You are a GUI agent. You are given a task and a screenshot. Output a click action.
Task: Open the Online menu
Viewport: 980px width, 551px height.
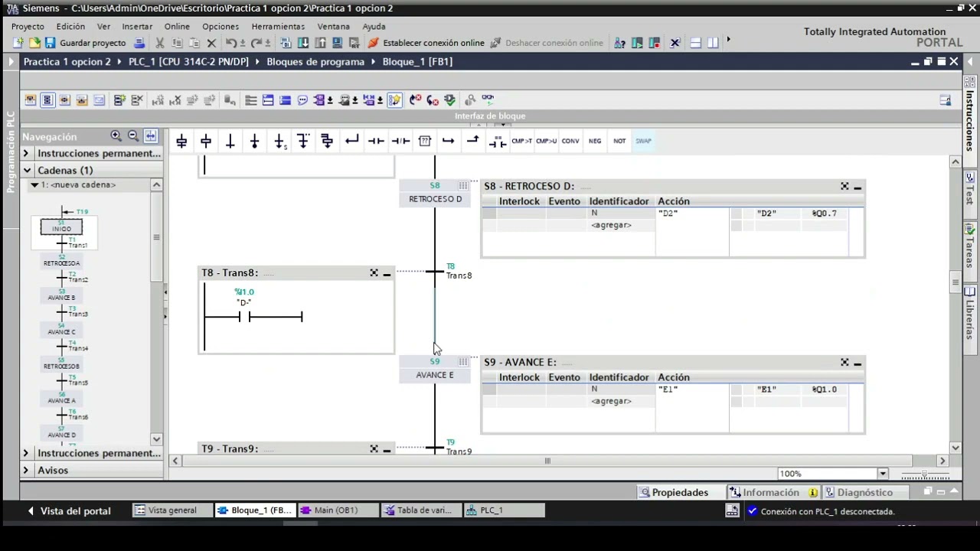[177, 26]
